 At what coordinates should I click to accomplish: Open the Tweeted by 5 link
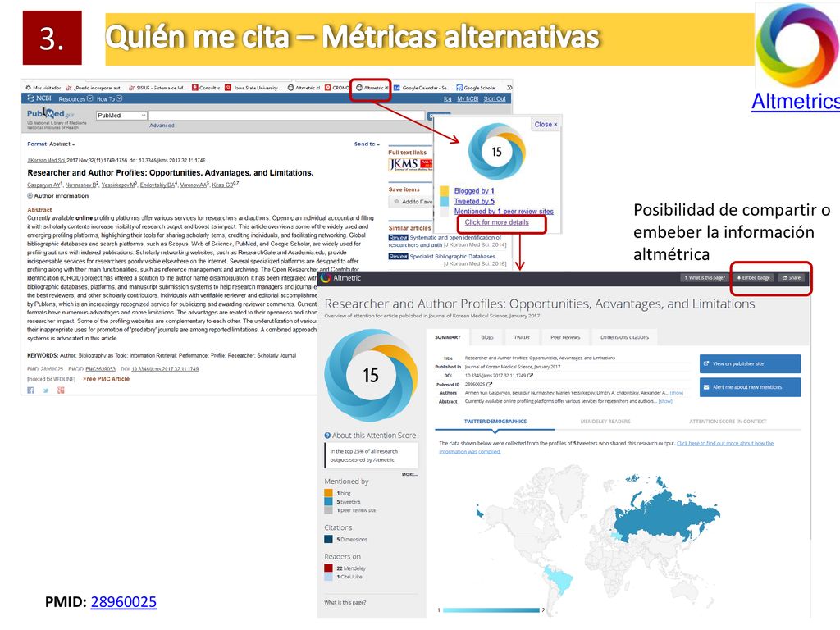pyautogui.click(x=474, y=202)
